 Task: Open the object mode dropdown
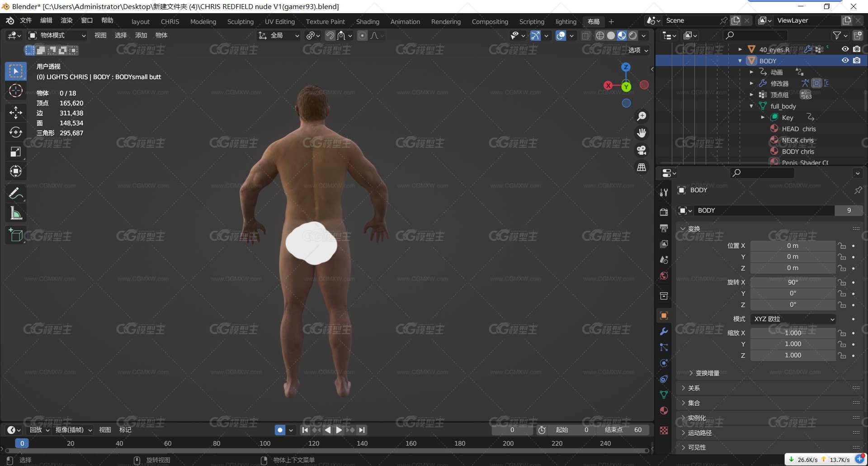pyautogui.click(x=57, y=35)
